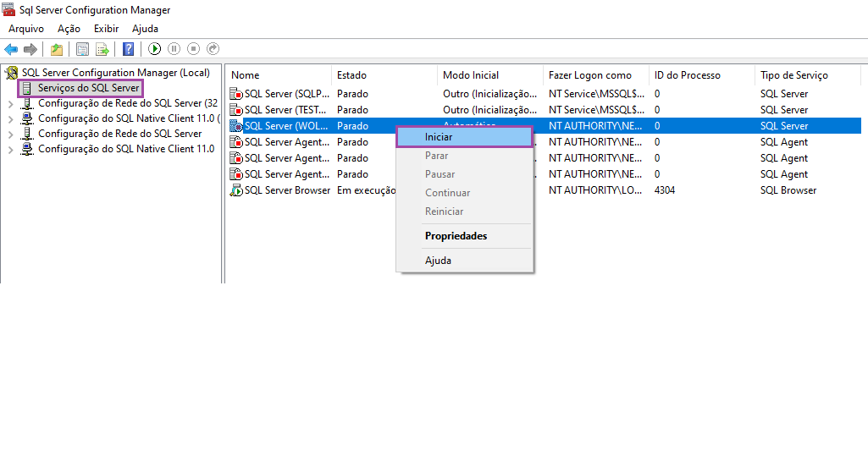The image size is (868, 456).
Task: Sort by the Nome column header
Action: point(279,75)
